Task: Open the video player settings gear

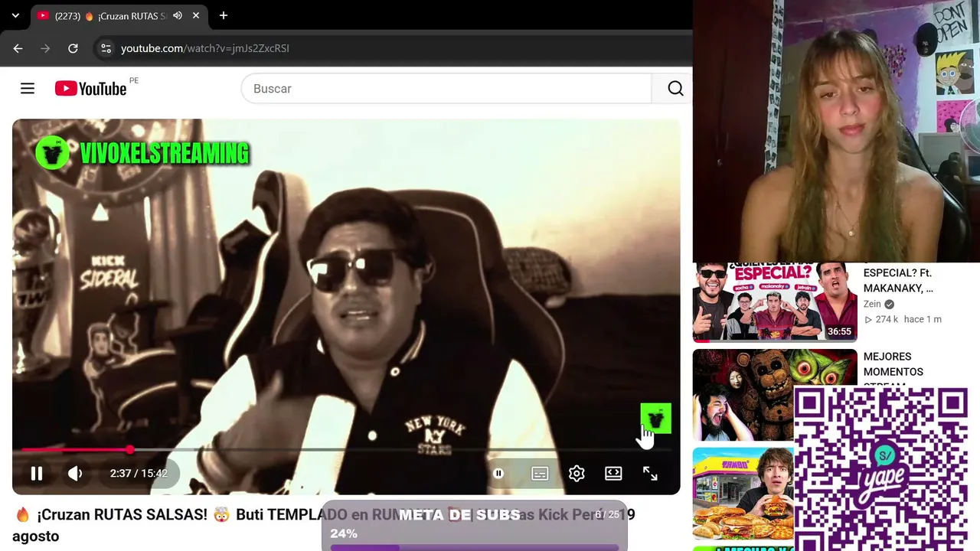Action: (x=577, y=474)
